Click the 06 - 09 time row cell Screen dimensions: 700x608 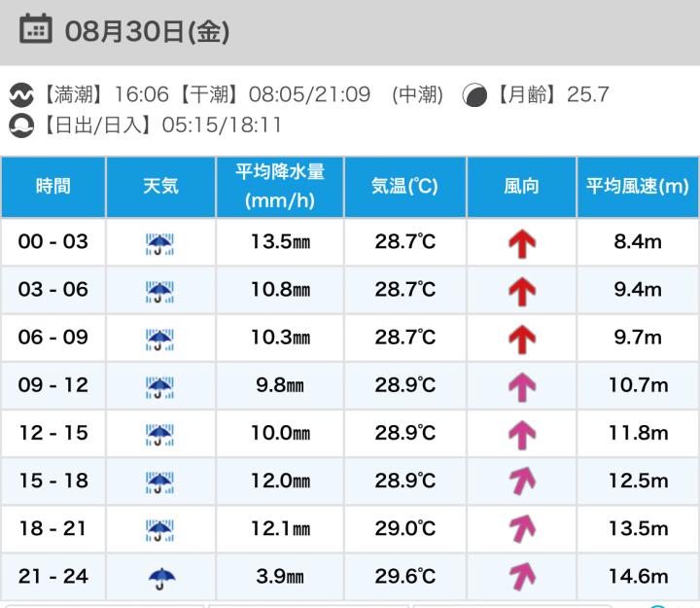(x=53, y=338)
